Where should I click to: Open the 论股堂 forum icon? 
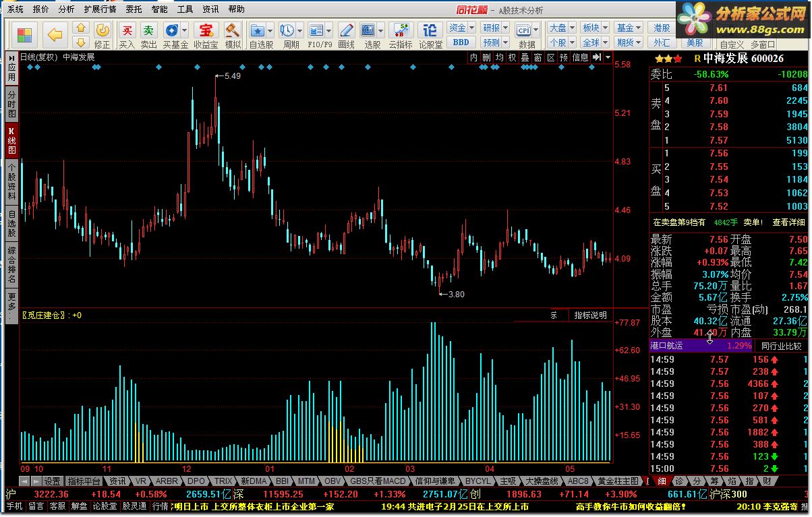pyautogui.click(x=430, y=35)
